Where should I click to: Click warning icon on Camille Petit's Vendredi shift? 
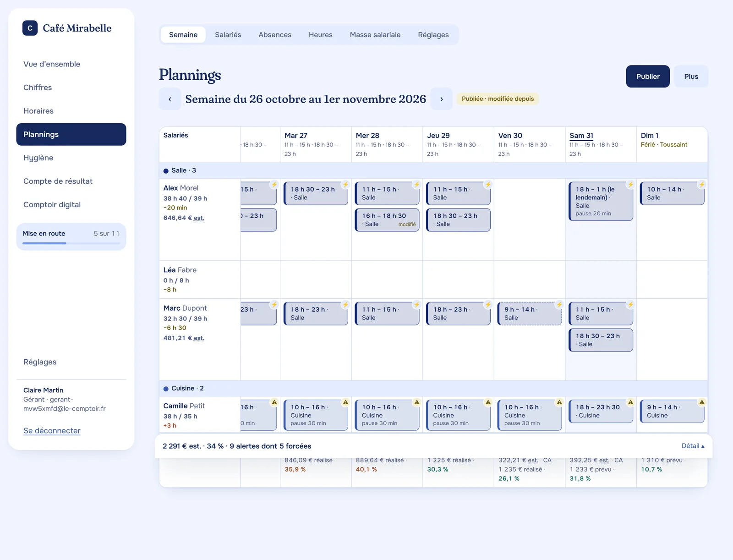559,402
